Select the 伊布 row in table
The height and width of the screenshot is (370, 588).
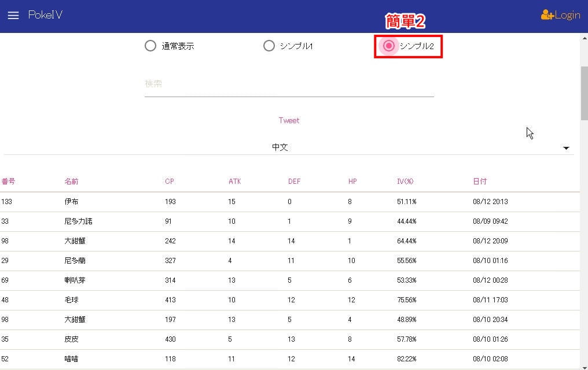point(72,202)
